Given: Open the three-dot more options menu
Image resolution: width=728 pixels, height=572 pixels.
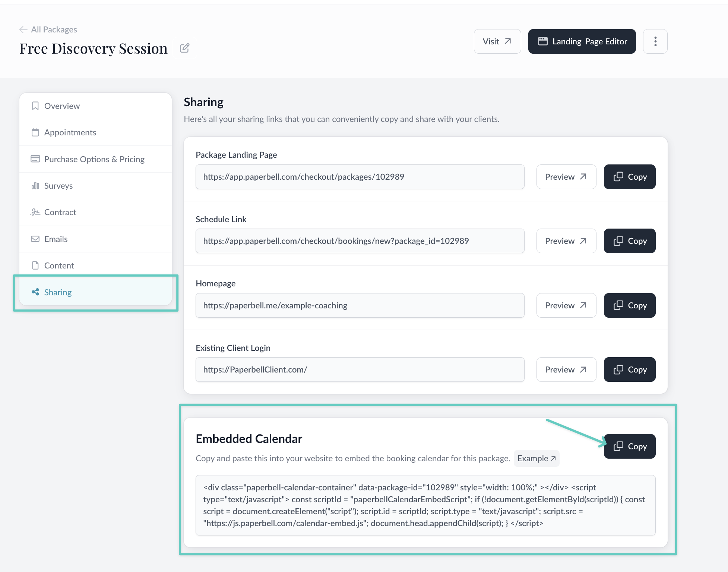Looking at the screenshot, I should [x=655, y=41].
